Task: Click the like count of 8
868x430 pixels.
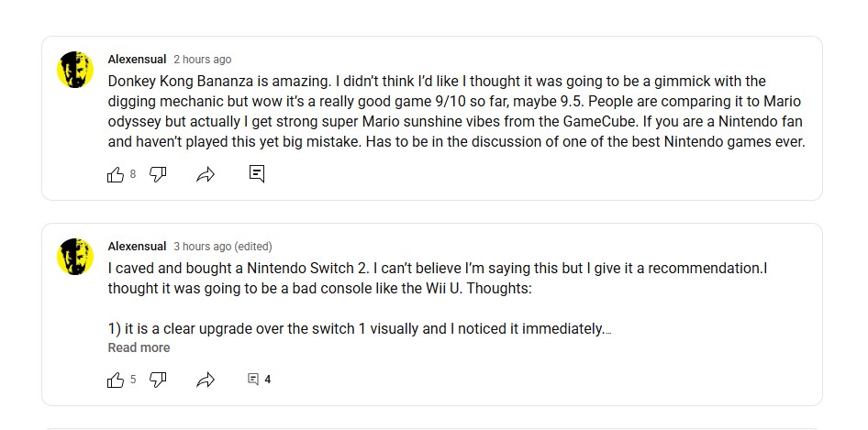Action: pos(133,174)
